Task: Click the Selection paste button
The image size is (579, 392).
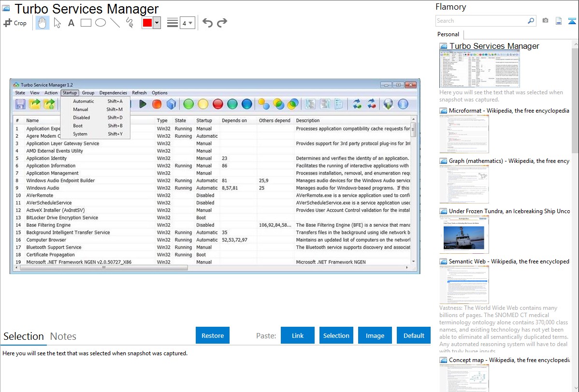Action: point(336,335)
